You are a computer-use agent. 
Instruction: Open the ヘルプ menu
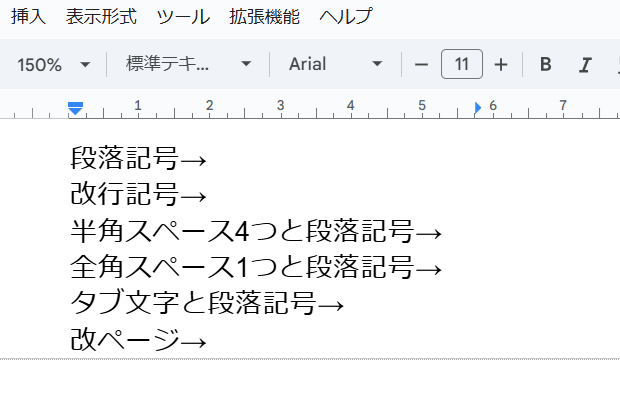click(346, 16)
